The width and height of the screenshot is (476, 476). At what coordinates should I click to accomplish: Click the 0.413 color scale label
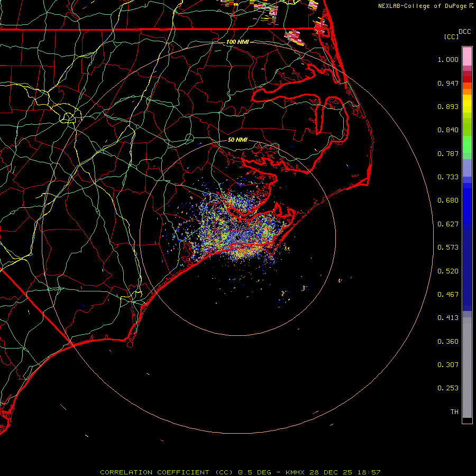(x=448, y=318)
